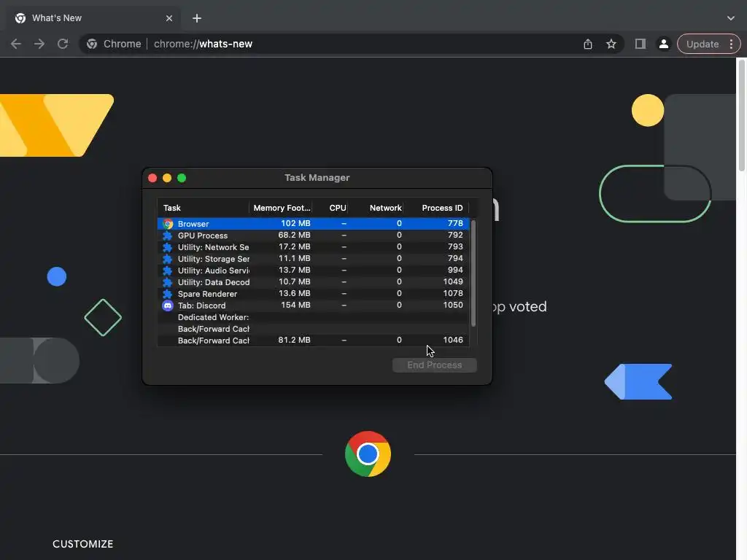Click the puzzle icon beside GPU Process

click(168, 236)
